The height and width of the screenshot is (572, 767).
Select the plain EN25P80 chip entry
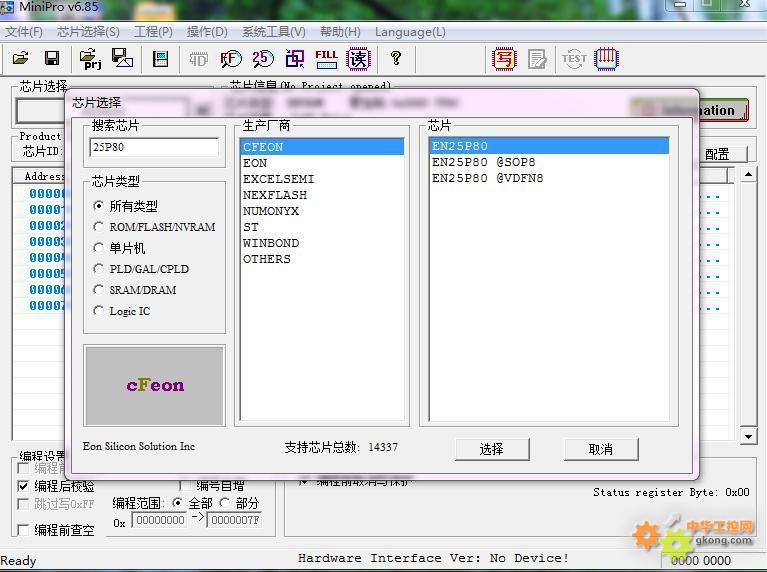coord(549,146)
